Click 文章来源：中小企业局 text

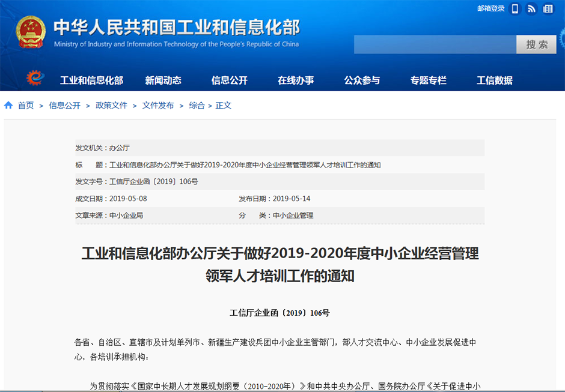[x=109, y=216]
